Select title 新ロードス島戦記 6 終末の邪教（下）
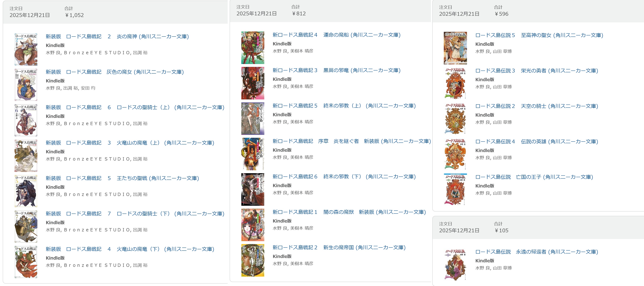Viewport: 644px width, 286px height. click(344, 177)
